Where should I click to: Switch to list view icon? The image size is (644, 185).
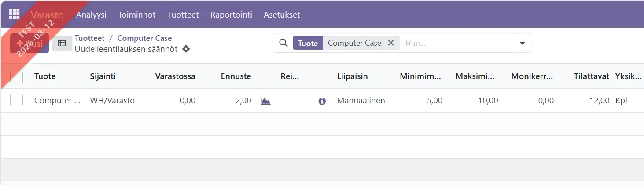point(62,43)
